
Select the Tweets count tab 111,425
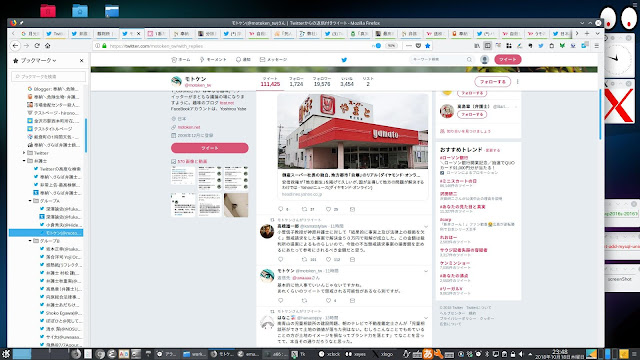(x=270, y=82)
